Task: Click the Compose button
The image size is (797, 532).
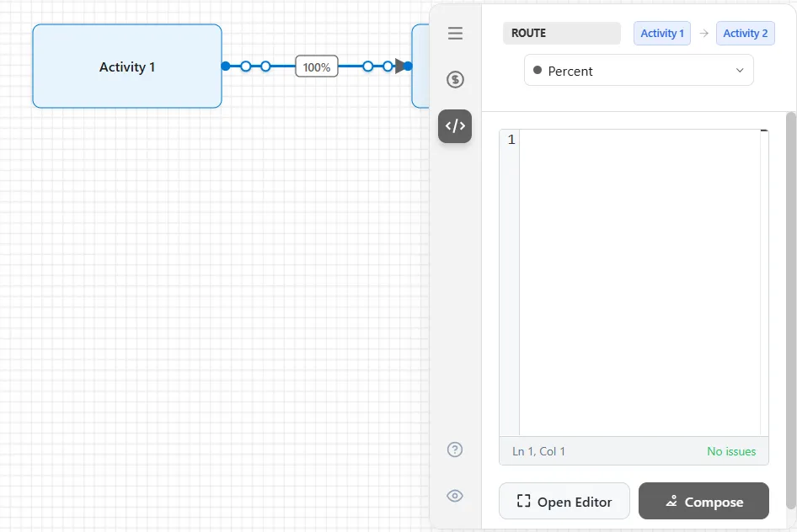Action: coord(703,501)
